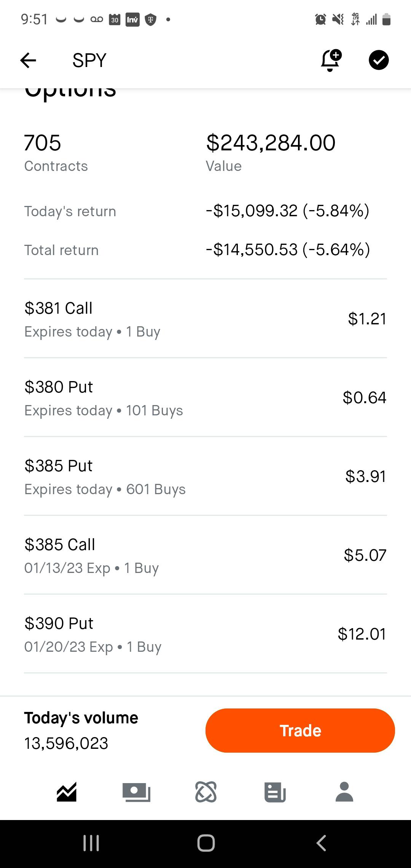Open the Account profile tab

tap(344, 793)
